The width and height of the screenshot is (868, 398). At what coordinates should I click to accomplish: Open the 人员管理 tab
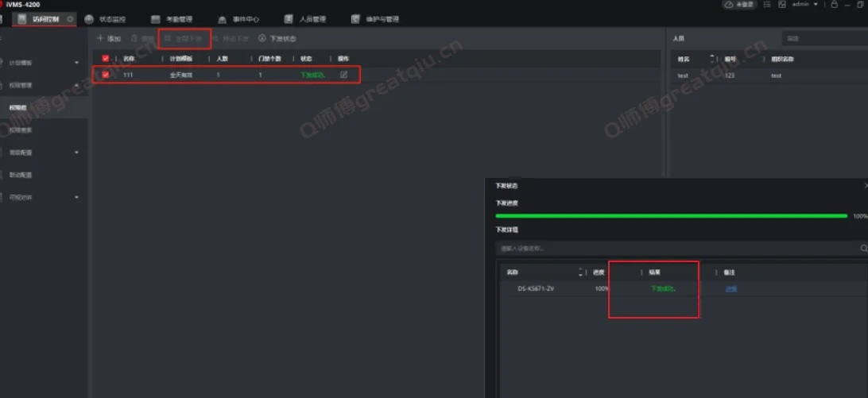(x=305, y=19)
